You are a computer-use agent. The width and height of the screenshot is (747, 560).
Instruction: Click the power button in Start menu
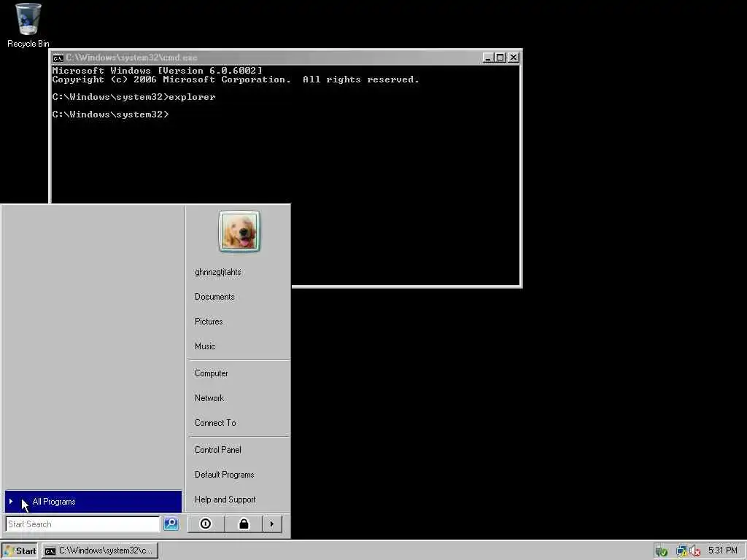pyautogui.click(x=206, y=524)
